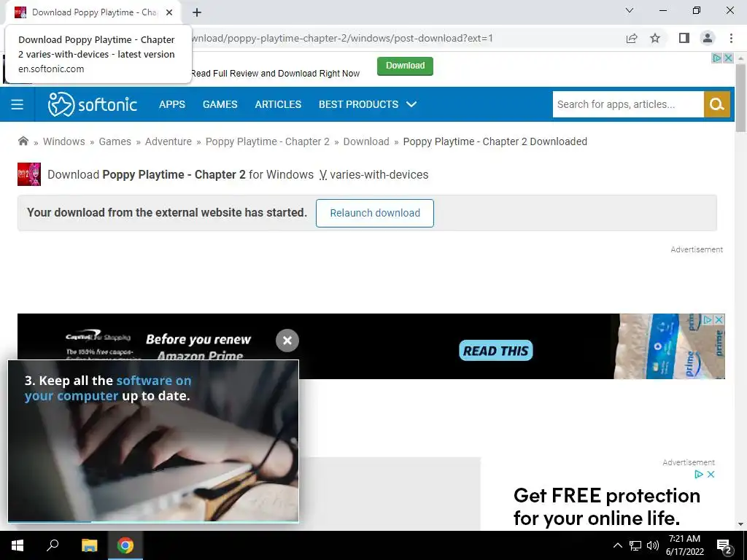This screenshot has width=747, height=560.
Task: Open Poppy Playtime - Chapter 2 breadcrumb
Action: click(267, 141)
